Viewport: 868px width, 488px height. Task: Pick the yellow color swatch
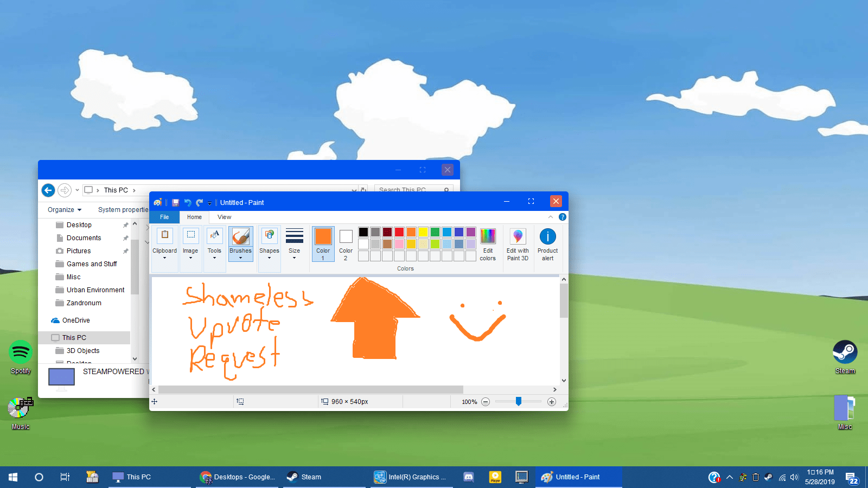click(x=423, y=232)
